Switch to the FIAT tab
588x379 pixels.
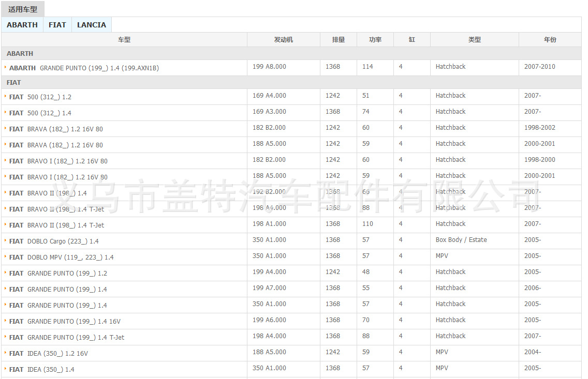pyautogui.click(x=57, y=25)
